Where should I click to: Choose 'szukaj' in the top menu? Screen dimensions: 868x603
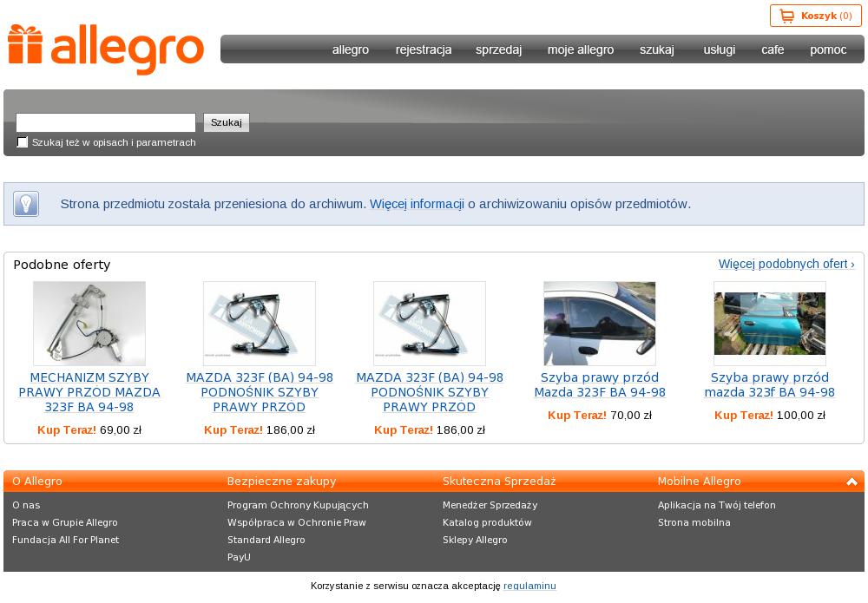coord(656,49)
